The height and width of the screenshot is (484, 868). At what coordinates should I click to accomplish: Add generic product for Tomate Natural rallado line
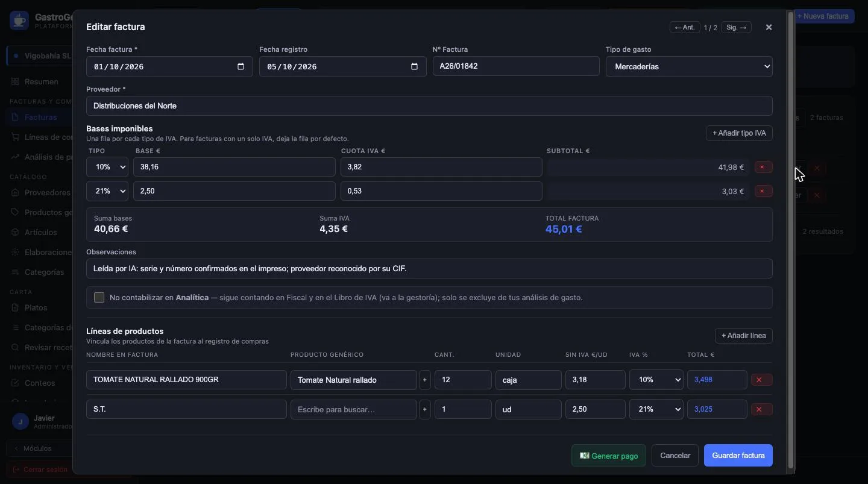click(x=425, y=380)
